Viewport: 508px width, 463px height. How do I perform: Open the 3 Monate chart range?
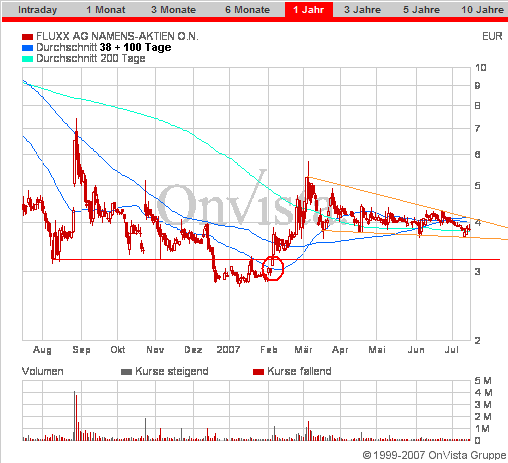click(173, 10)
